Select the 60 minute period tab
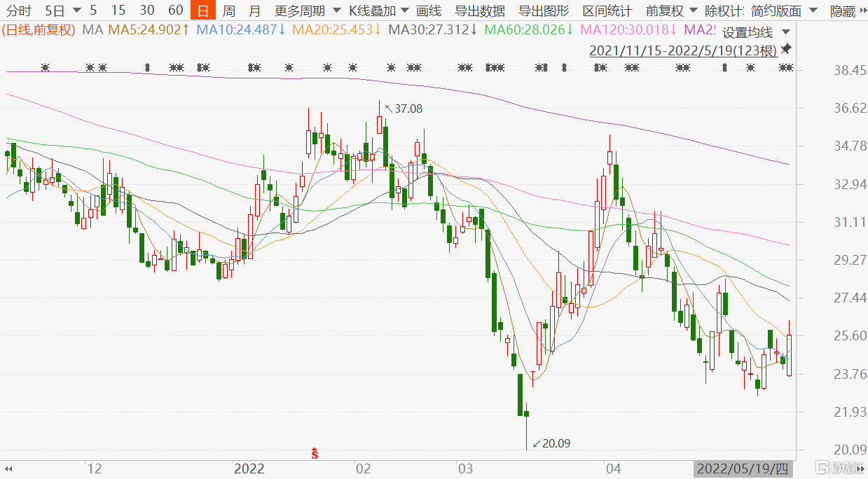868x479 pixels. pos(176,11)
